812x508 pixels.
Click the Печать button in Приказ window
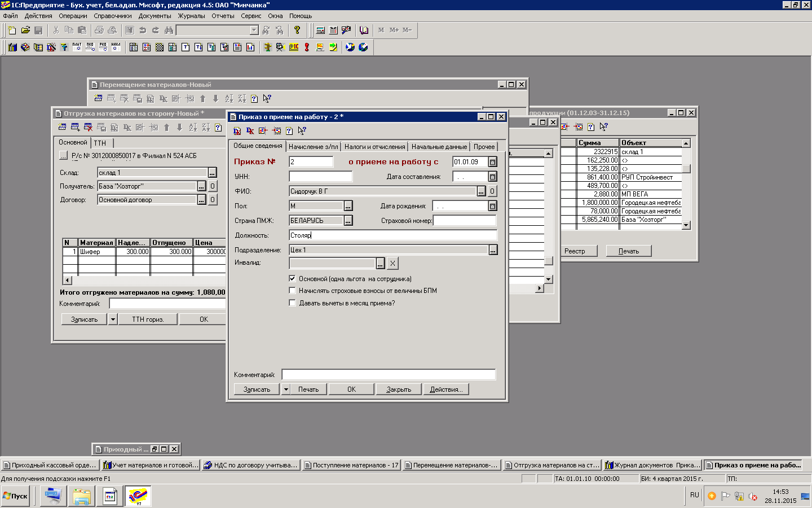[308, 389]
